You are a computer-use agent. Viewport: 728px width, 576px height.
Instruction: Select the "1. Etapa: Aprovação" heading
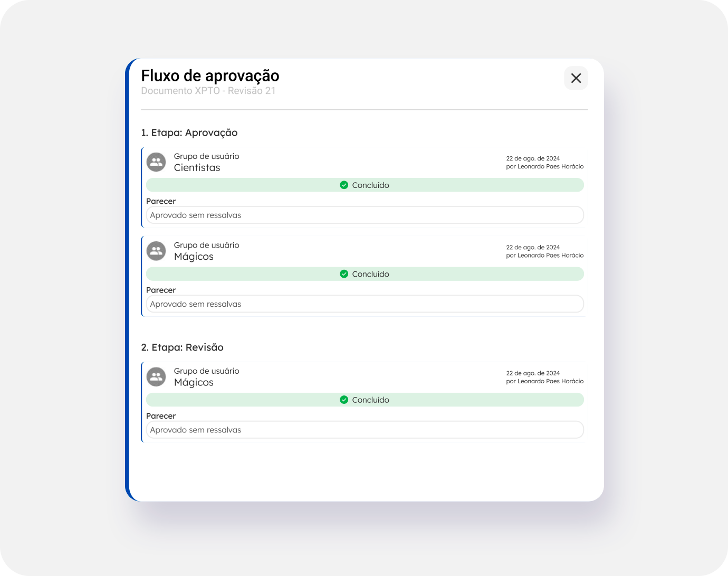tap(189, 133)
